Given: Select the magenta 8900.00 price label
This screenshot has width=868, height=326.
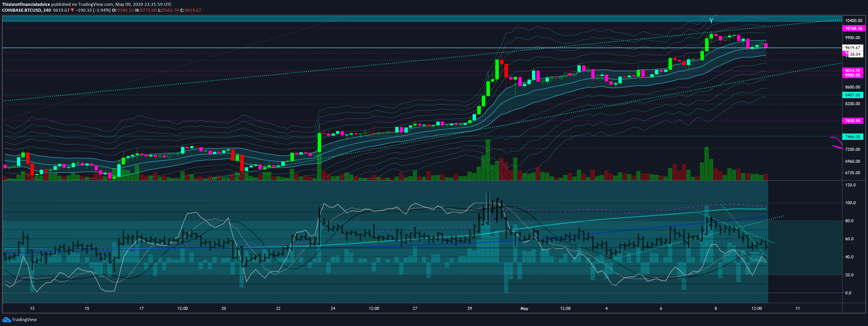Looking at the screenshot, I should point(853,75).
